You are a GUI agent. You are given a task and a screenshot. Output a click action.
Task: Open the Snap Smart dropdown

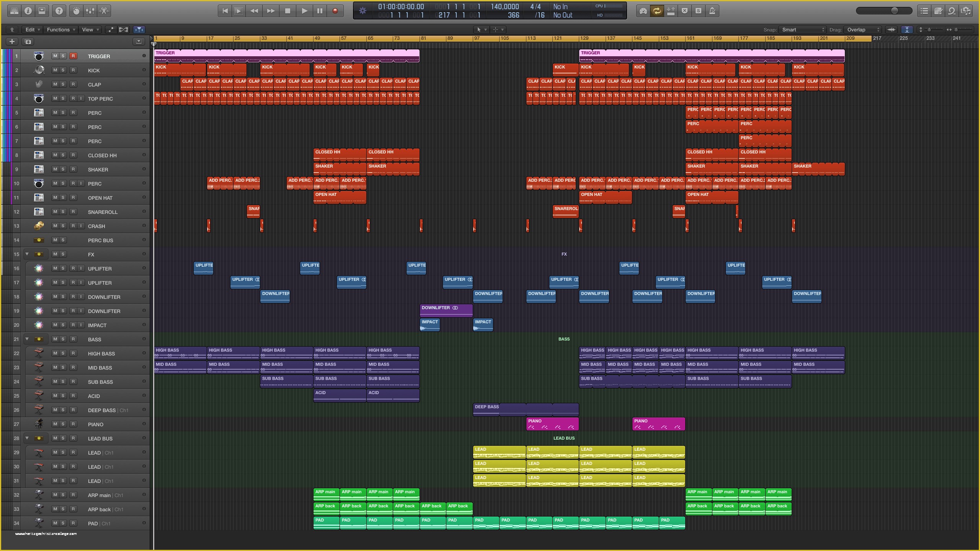click(x=802, y=29)
